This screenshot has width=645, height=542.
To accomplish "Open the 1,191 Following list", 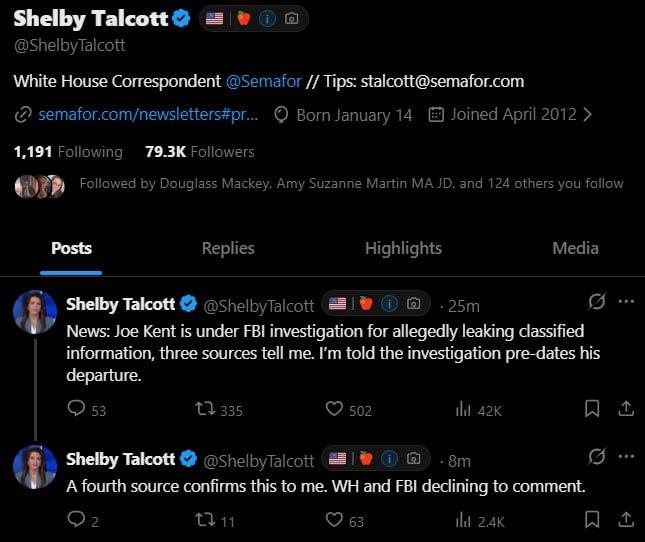I will click(x=68, y=152).
